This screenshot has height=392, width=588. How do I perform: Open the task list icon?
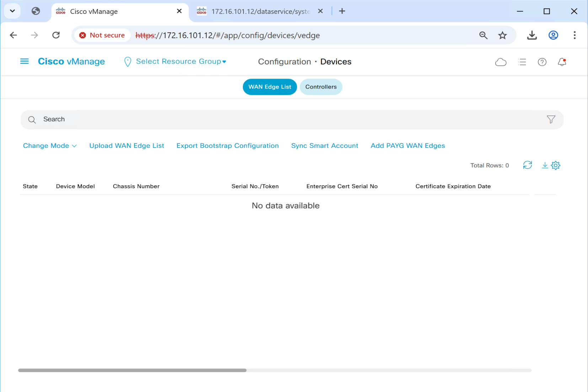(x=522, y=62)
